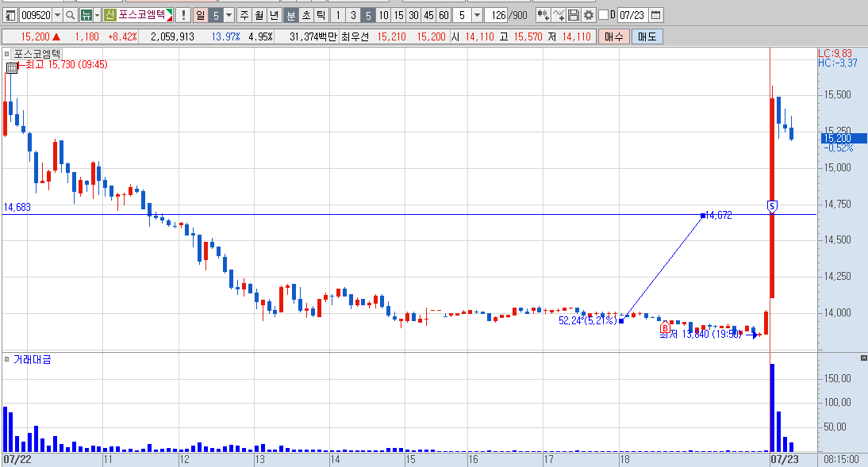Open the calendar date picker icon
This screenshot has width=868, height=467.
(655, 15)
